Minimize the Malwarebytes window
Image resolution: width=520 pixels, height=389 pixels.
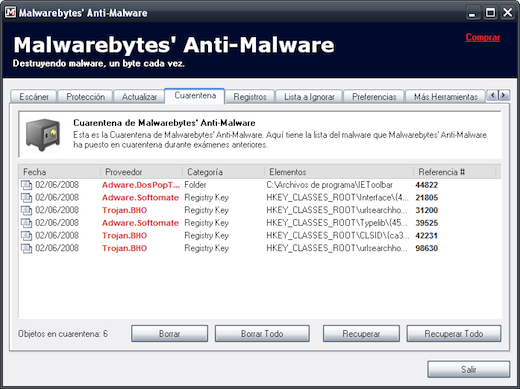pyautogui.click(x=472, y=13)
